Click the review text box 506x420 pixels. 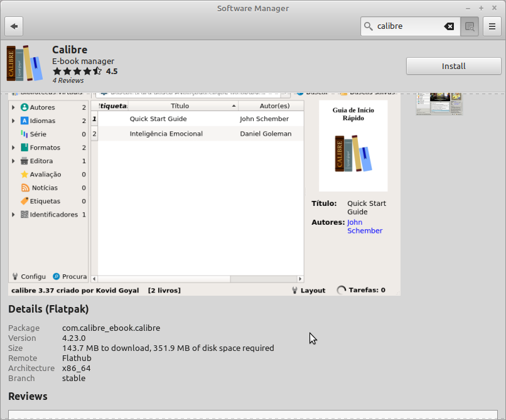click(252, 415)
